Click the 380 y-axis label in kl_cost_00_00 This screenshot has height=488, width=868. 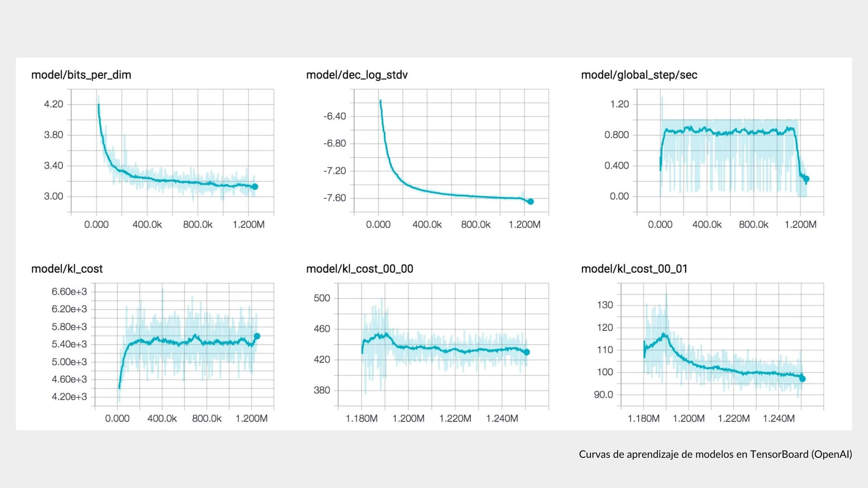(x=322, y=390)
